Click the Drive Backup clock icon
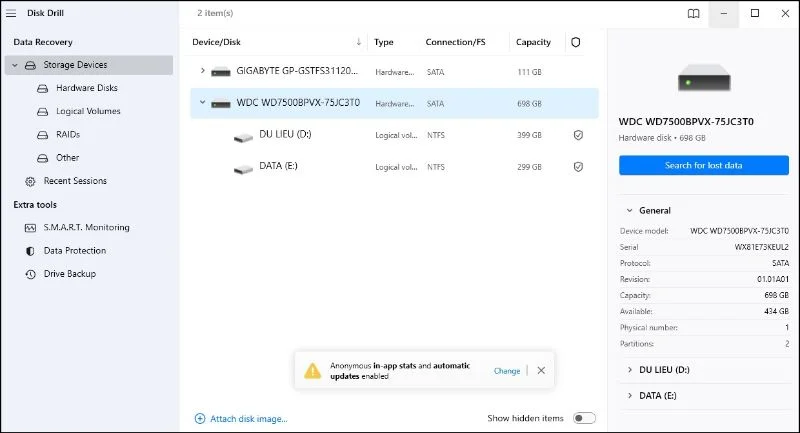Viewport: 800px width, 433px height. tap(31, 274)
